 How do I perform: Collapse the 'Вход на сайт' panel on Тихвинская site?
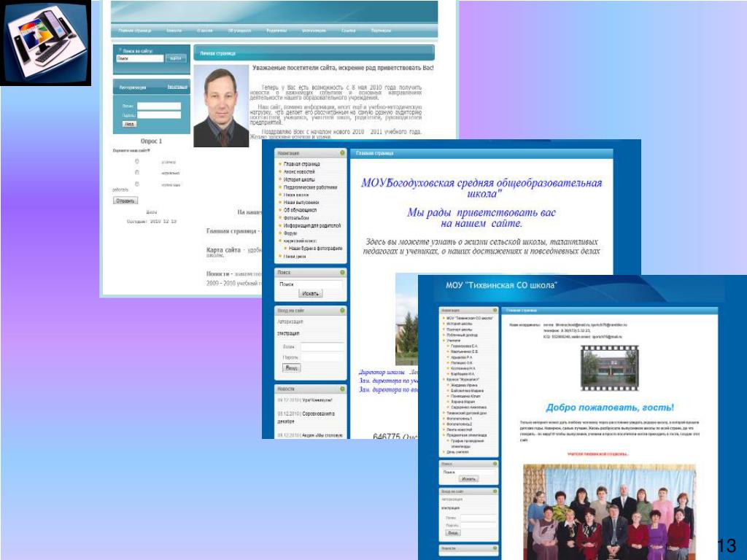point(495,491)
